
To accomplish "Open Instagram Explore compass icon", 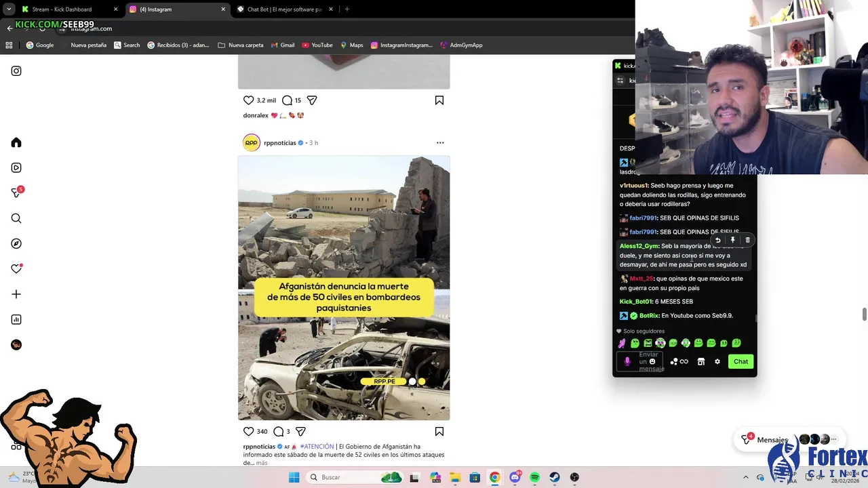I will pos(16,243).
